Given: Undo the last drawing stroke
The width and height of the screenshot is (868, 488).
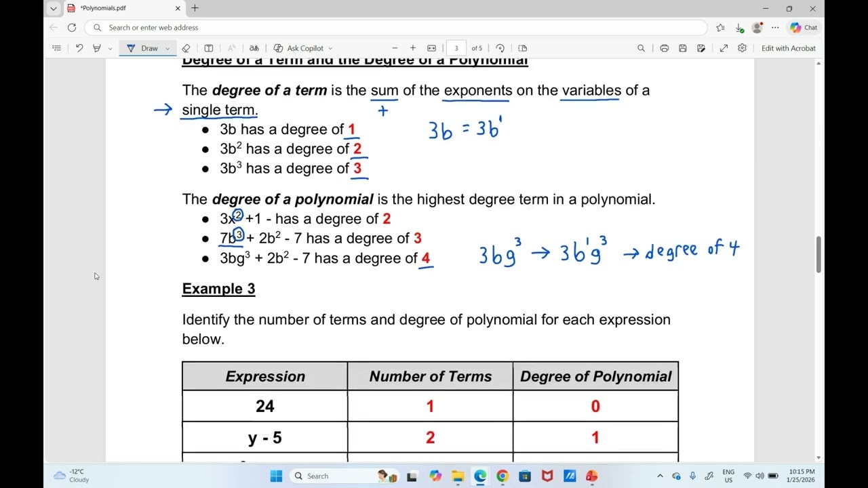Looking at the screenshot, I should 79,48.
